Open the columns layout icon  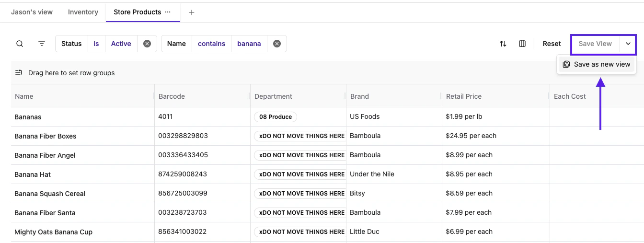click(x=522, y=44)
